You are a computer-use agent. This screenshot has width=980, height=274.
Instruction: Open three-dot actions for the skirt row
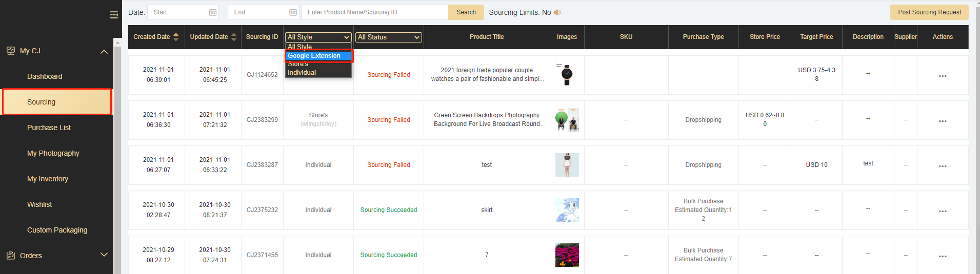pyautogui.click(x=942, y=211)
